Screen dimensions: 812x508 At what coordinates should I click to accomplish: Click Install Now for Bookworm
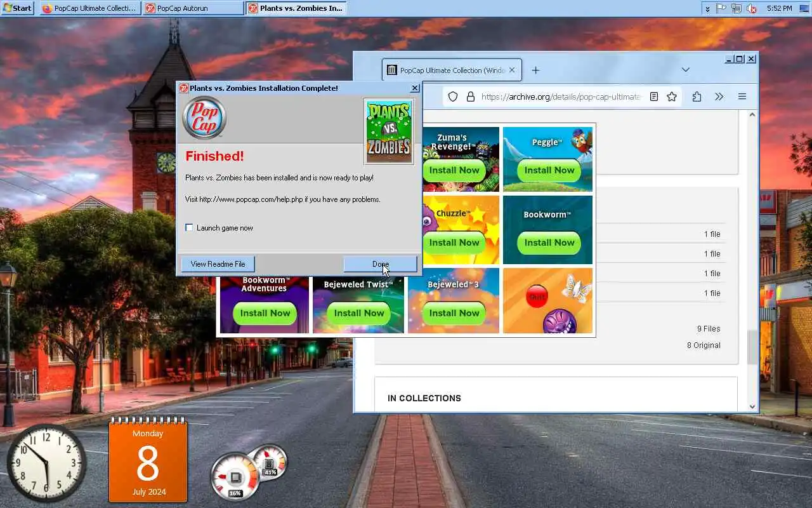[549, 243]
